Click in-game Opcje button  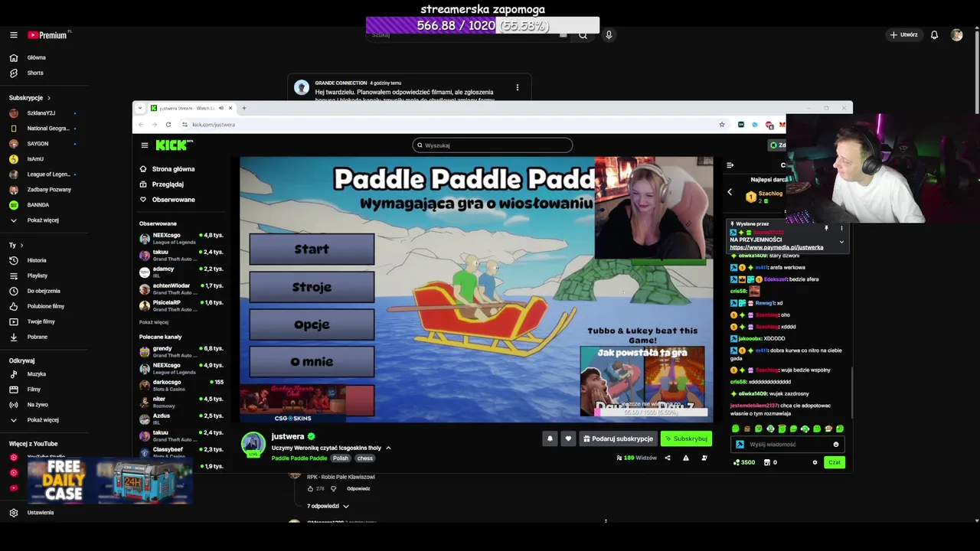click(312, 324)
